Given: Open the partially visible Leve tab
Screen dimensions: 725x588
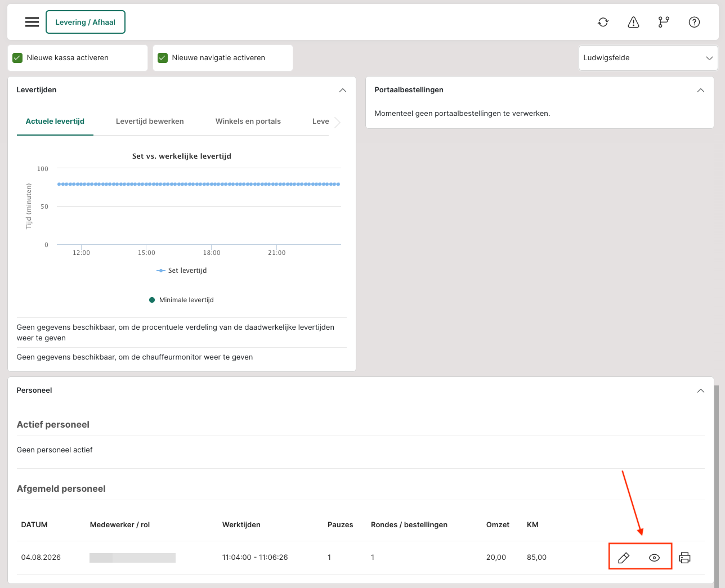Looking at the screenshot, I should click(321, 122).
